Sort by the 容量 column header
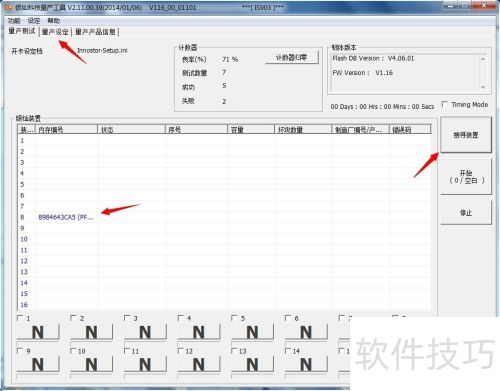500x391 pixels. tap(251, 130)
